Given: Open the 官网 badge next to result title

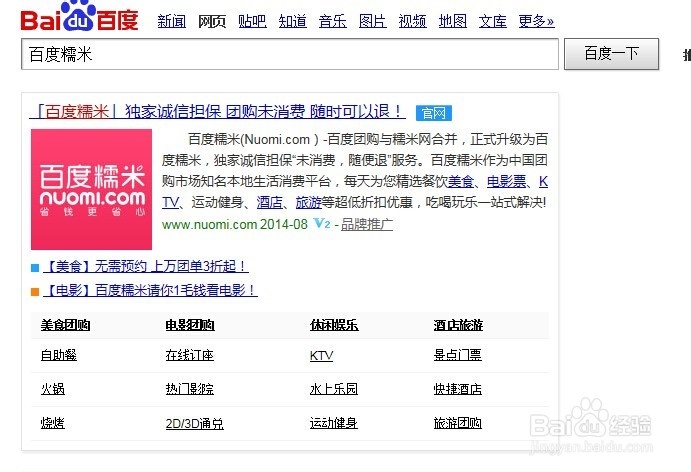Looking at the screenshot, I should coord(434,113).
